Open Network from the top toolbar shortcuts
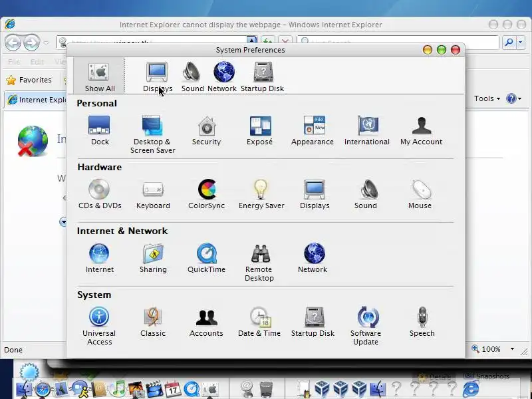 pyautogui.click(x=222, y=77)
